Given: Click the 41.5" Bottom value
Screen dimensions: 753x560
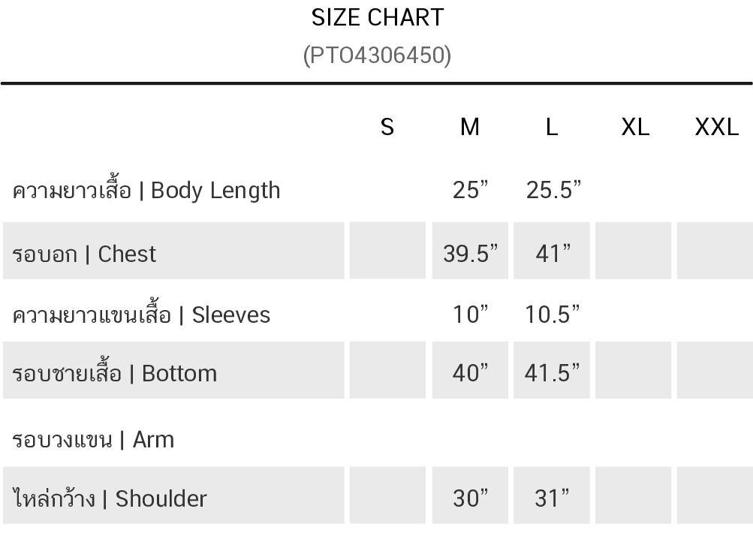Looking at the screenshot, I should 553,373.
